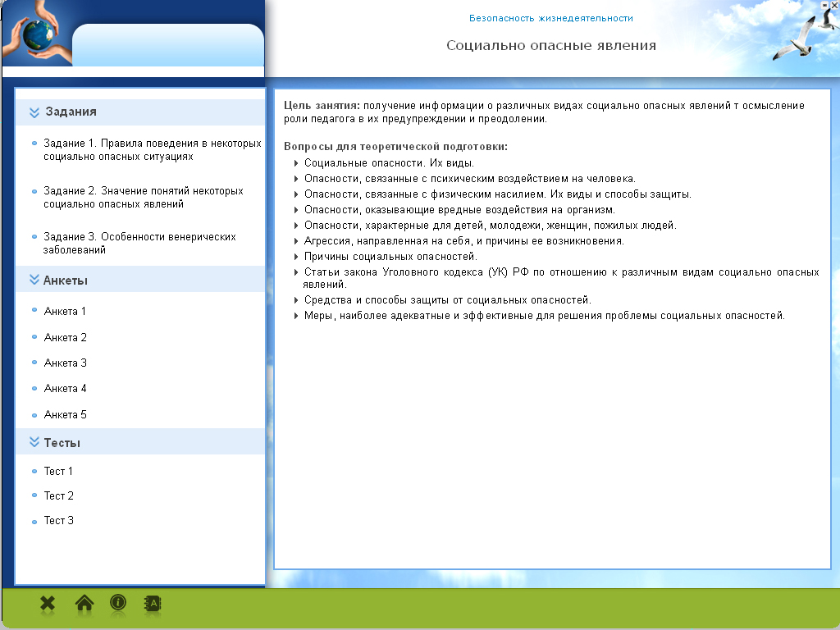Close the window with top-right X
The height and width of the screenshot is (630, 840).
pos(834,4)
